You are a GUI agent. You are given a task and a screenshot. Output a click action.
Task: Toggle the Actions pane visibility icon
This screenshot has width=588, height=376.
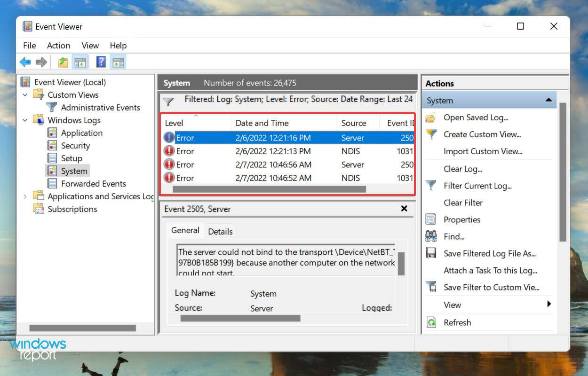(x=118, y=62)
